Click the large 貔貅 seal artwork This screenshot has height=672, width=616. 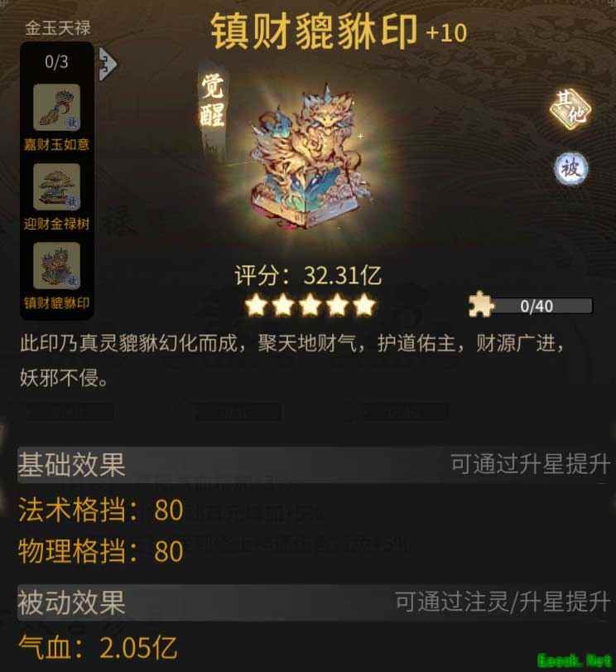(x=310, y=158)
